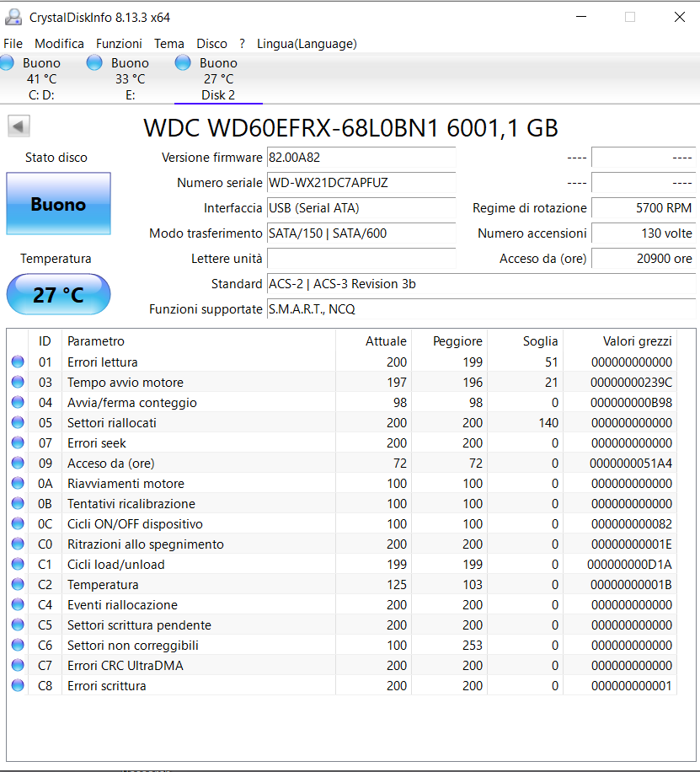Image resolution: width=700 pixels, height=772 pixels.
Task: Click the Modo trasferimento field
Action: pos(361,233)
